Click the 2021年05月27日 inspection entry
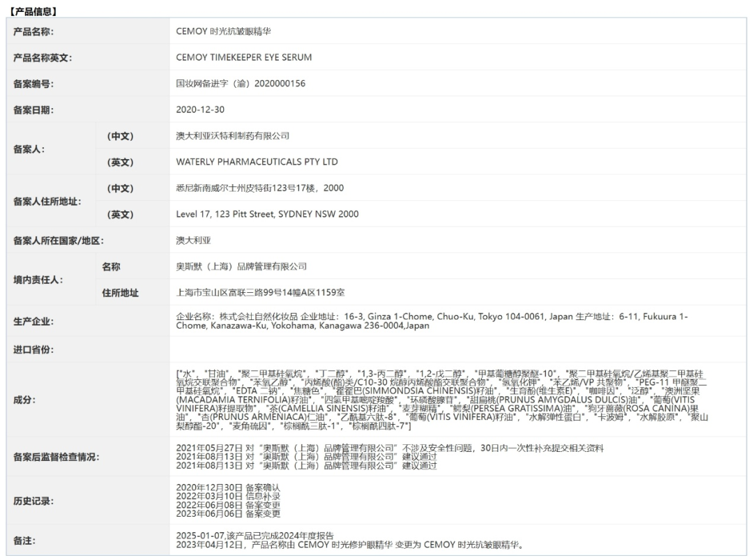 tap(390, 448)
